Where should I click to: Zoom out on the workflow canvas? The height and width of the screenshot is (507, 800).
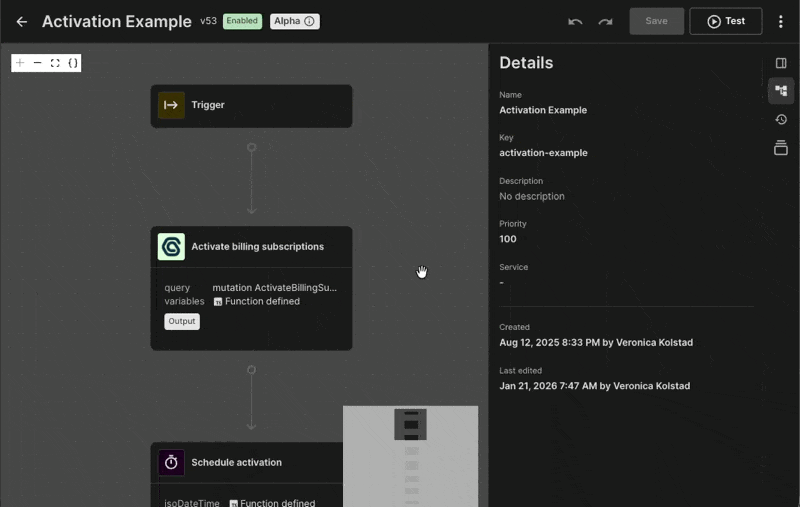tap(37, 63)
